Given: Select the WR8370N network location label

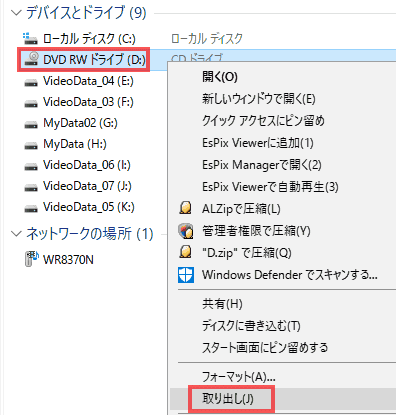Looking at the screenshot, I should point(68,260).
